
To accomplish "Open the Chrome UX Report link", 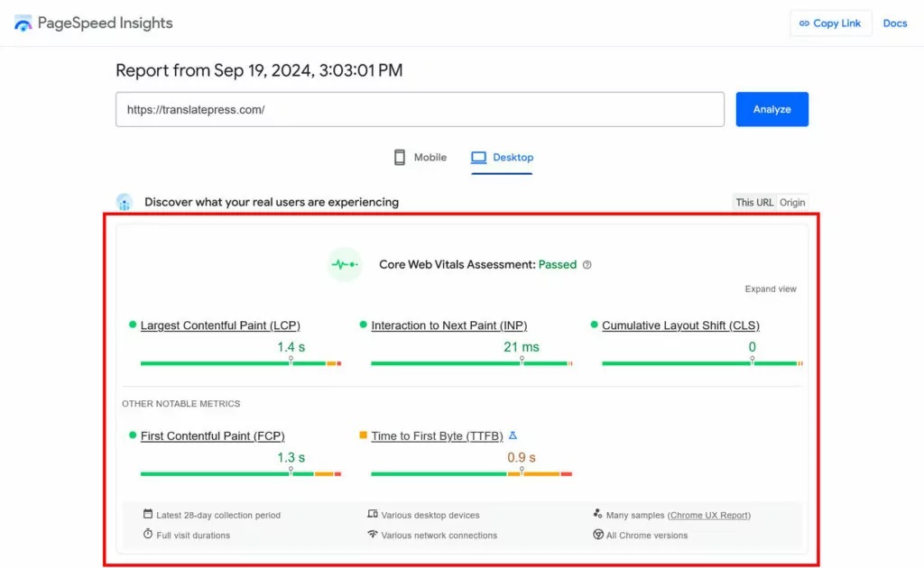I will coord(709,515).
